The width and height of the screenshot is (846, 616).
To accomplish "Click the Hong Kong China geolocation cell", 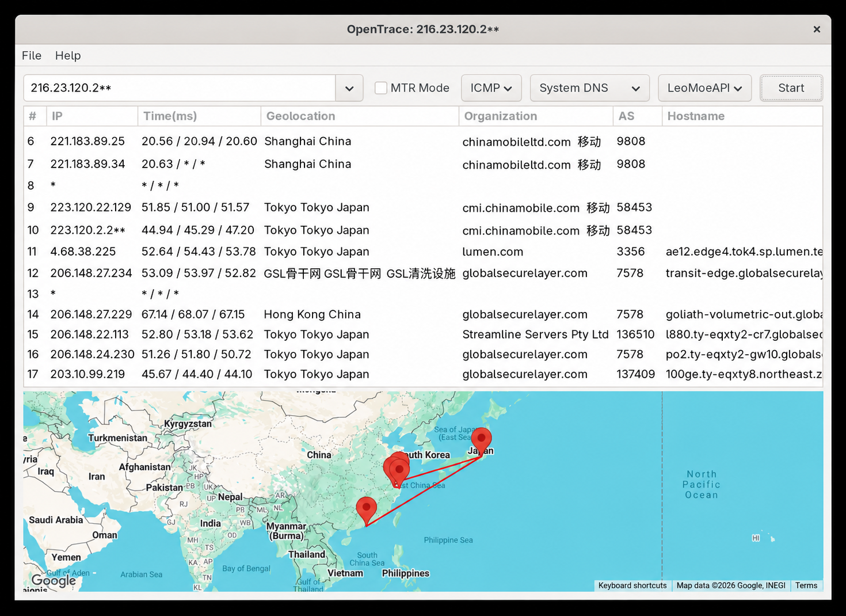I will 313,314.
